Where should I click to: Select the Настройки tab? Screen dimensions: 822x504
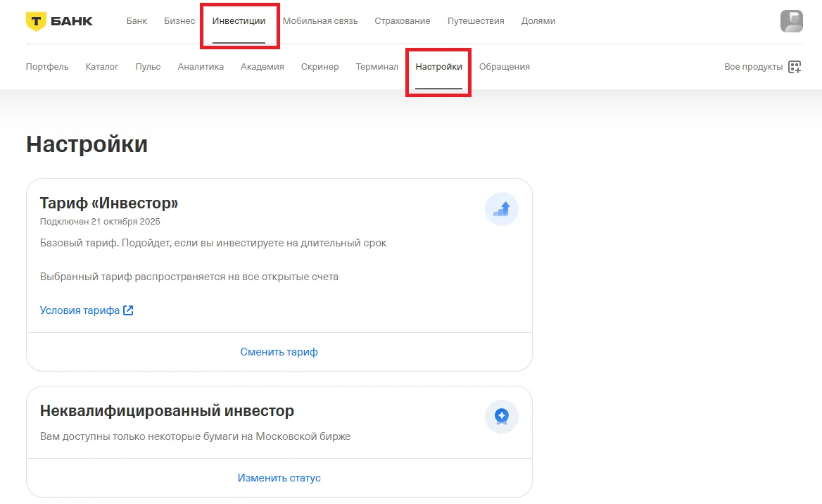pyautogui.click(x=438, y=67)
